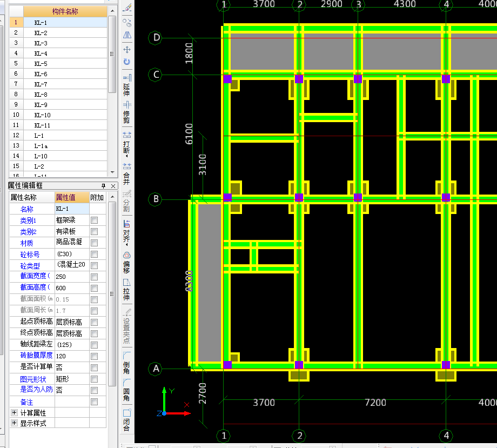Screen dimensions: 497x448
Task: Click axis bubble D on drawing
Action: (156, 38)
